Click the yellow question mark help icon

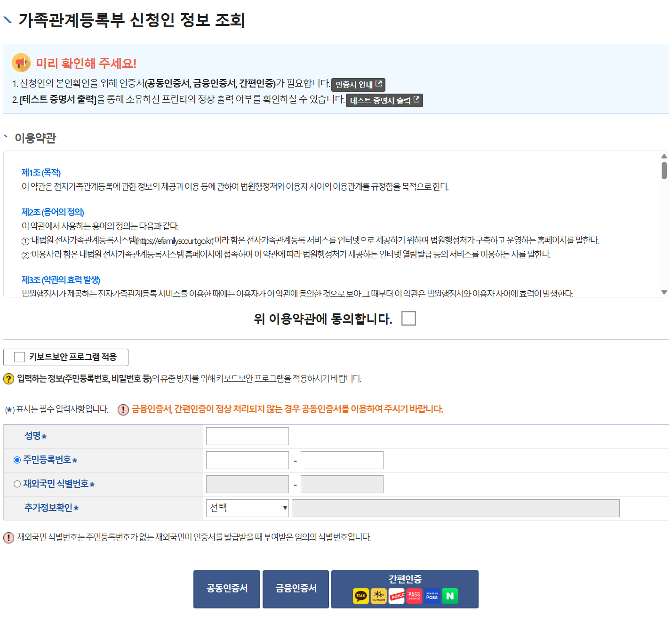[8, 377]
